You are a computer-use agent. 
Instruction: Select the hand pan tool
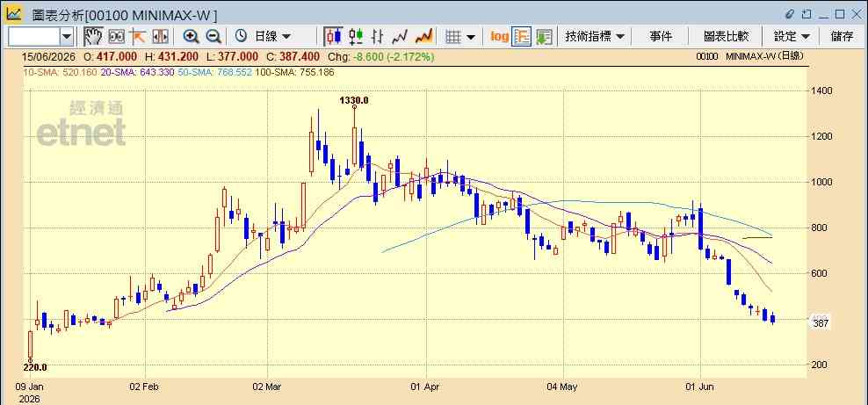click(93, 37)
